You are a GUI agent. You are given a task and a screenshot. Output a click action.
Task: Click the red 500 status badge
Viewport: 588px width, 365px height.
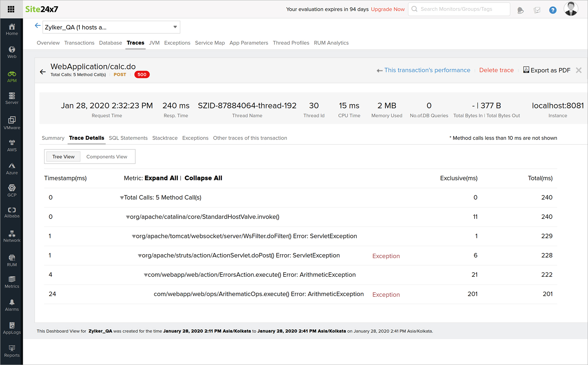click(142, 75)
